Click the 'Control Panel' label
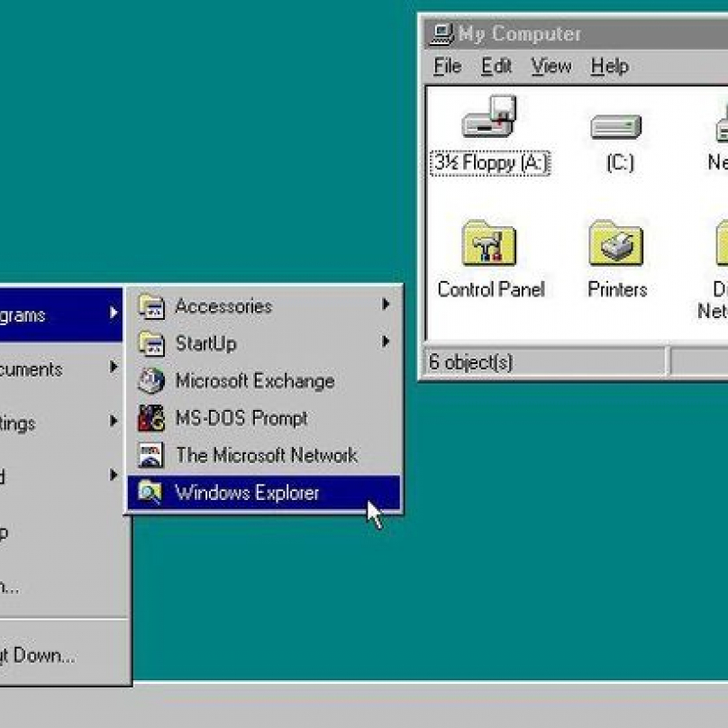 point(491,289)
